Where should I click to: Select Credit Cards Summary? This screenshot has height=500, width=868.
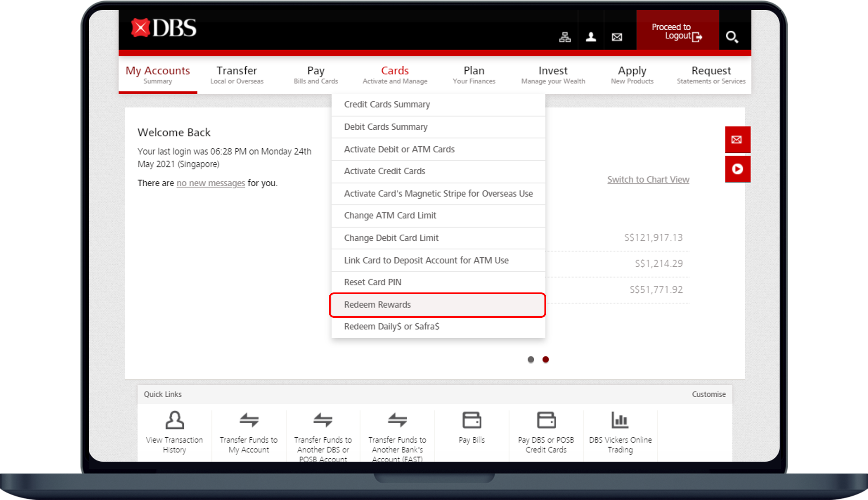438,105
